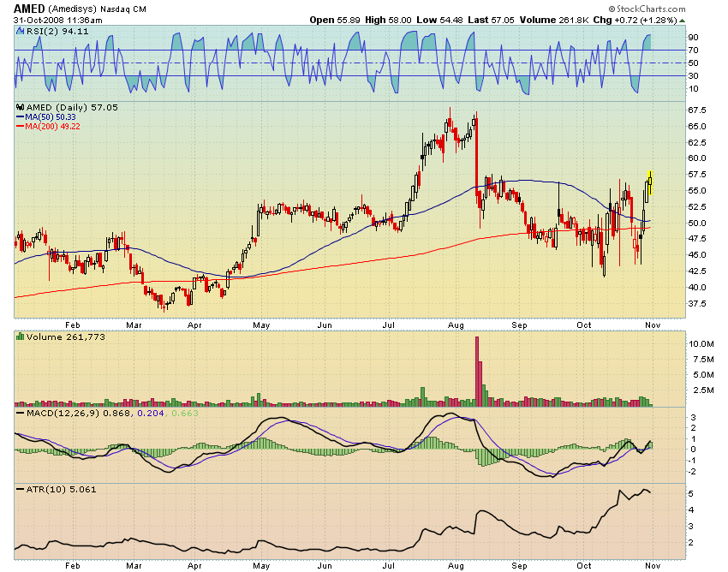Screen dimensions: 728x572
Task: Click the Nov label under the ATR panel
Action: (653, 565)
